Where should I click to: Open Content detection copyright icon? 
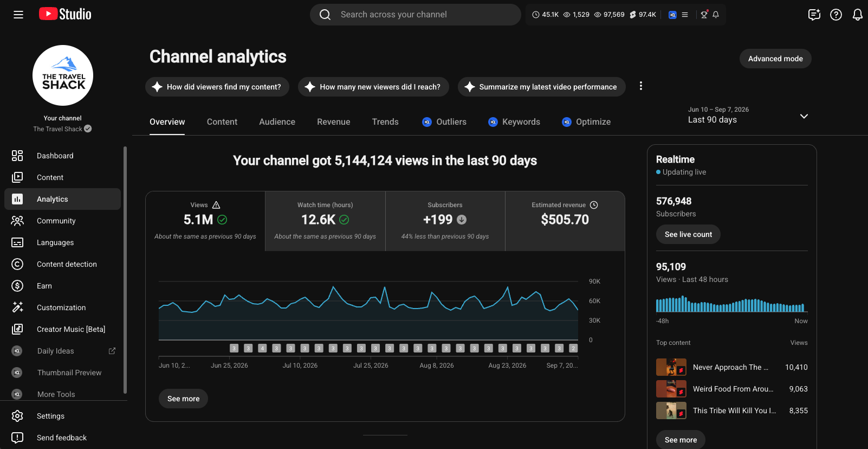pyautogui.click(x=17, y=264)
